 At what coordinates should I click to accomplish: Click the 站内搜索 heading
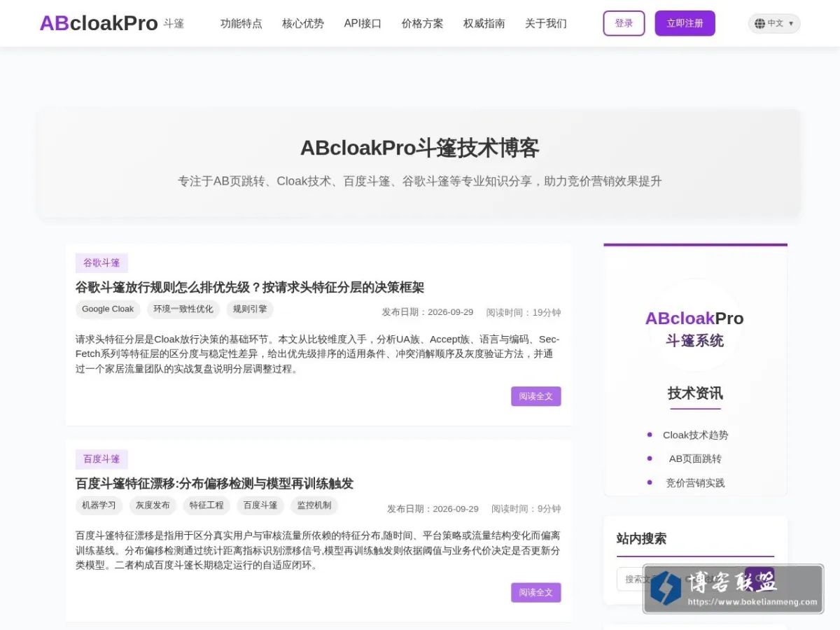641,538
